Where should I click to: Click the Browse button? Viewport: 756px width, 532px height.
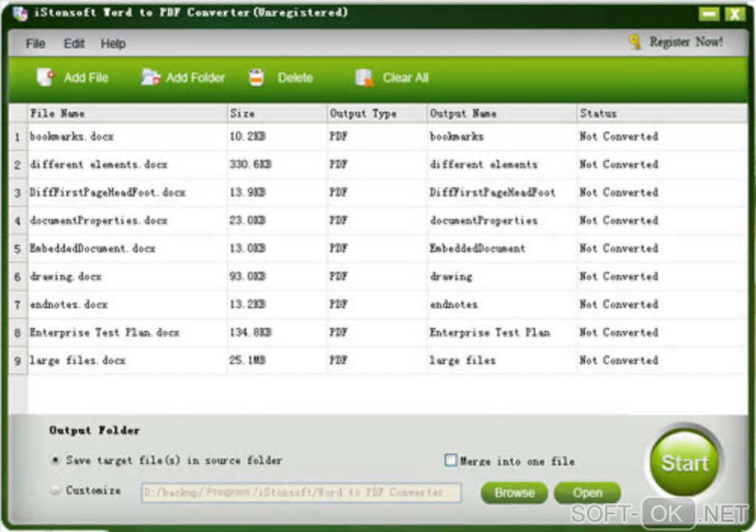pos(514,493)
